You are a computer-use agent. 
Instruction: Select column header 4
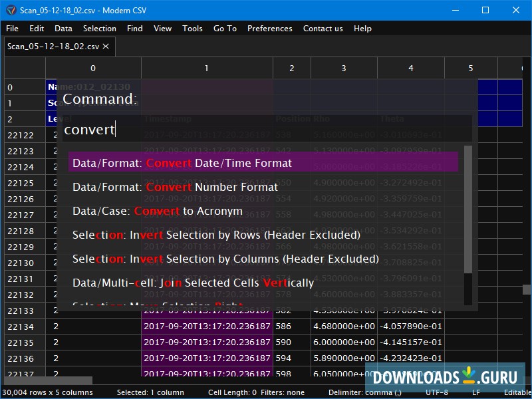coord(410,68)
